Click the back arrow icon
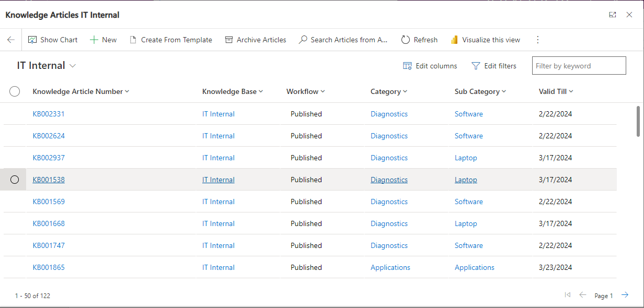644x308 pixels. (11, 40)
